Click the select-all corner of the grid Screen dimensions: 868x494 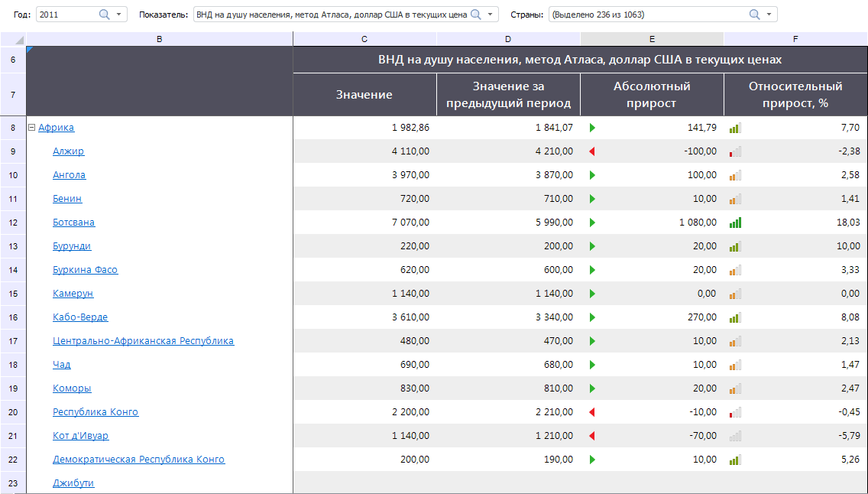(x=14, y=39)
